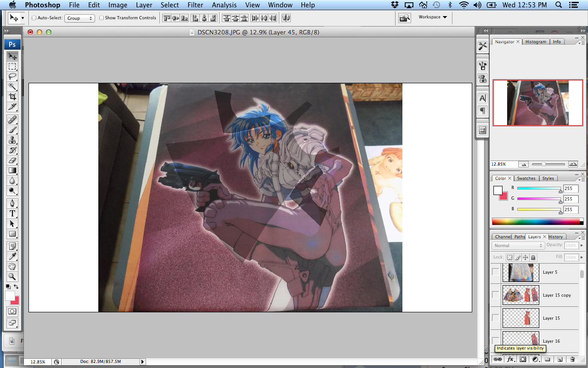This screenshot has width=588, height=368.
Task: Select the Healing Brush tool
Action: pos(12,120)
